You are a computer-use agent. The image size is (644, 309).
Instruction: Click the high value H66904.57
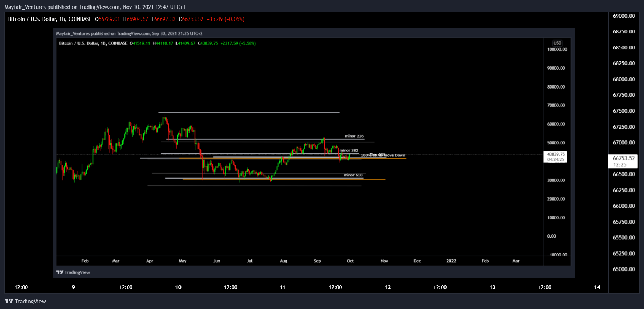(136, 19)
